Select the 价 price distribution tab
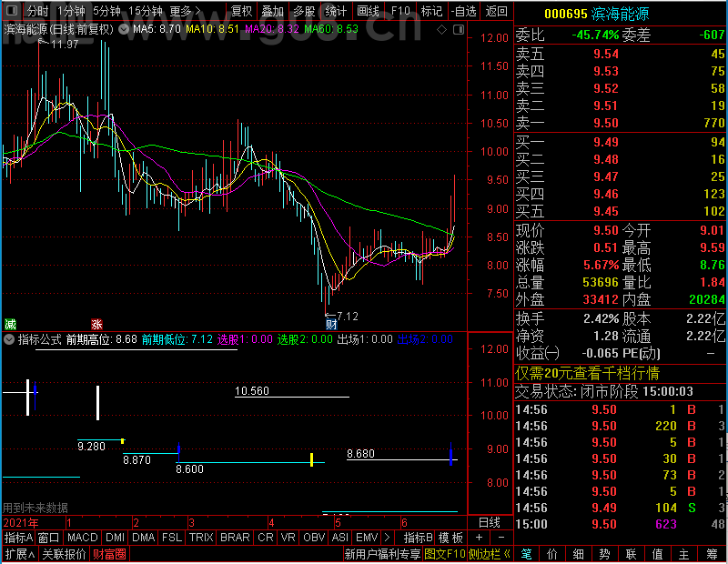This screenshot has width=728, height=564. pyautogui.click(x=552, y=554)
